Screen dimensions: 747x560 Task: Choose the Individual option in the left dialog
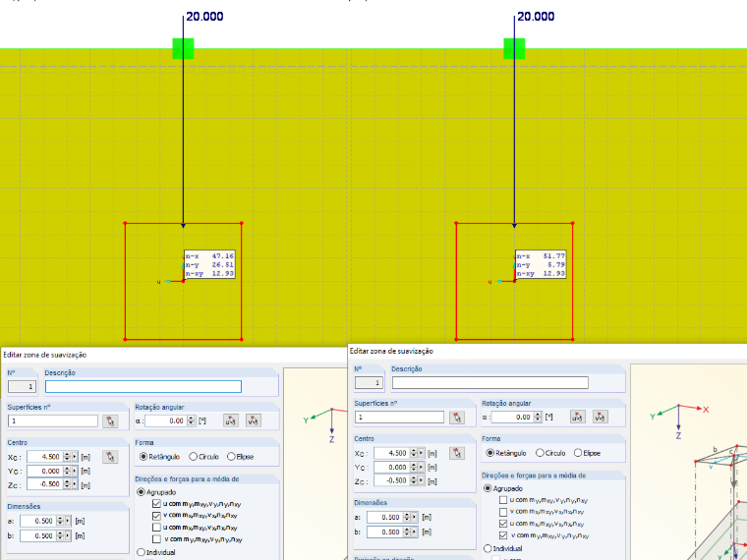pyautogui.click(x=141, y=552)
